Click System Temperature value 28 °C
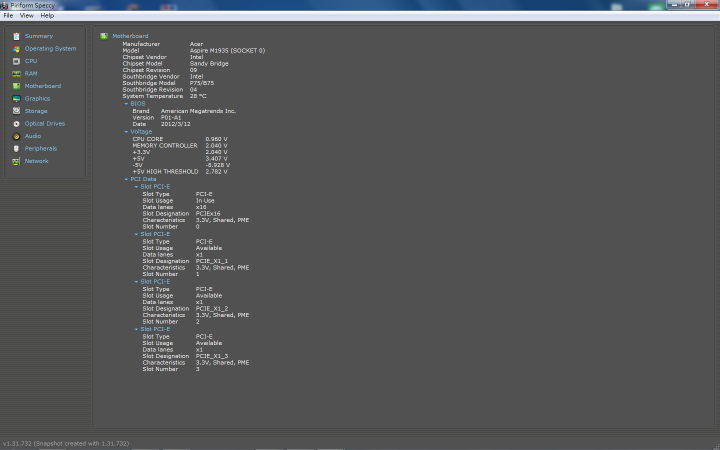Viewport: 720px width, 450px height. pyautogui.click(x=198, y=96)
